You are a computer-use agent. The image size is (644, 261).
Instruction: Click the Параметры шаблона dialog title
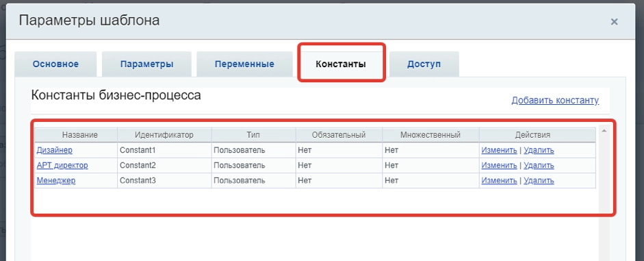pyautogui.click(x=89, y=21)
